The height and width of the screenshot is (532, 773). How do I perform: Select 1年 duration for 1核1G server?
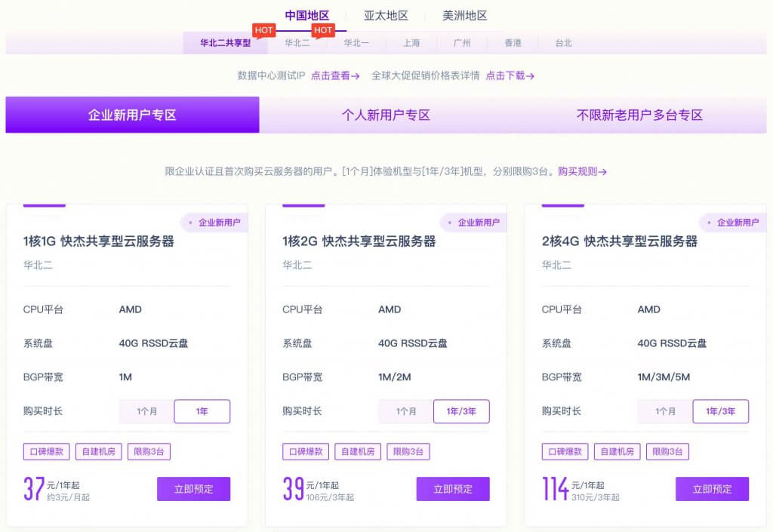202,411
